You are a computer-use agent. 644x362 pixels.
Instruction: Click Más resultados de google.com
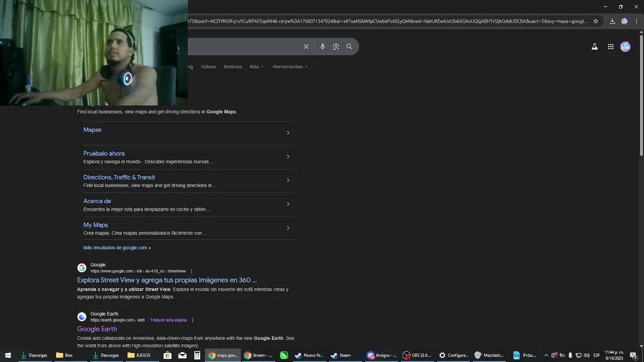coord(117,248)
